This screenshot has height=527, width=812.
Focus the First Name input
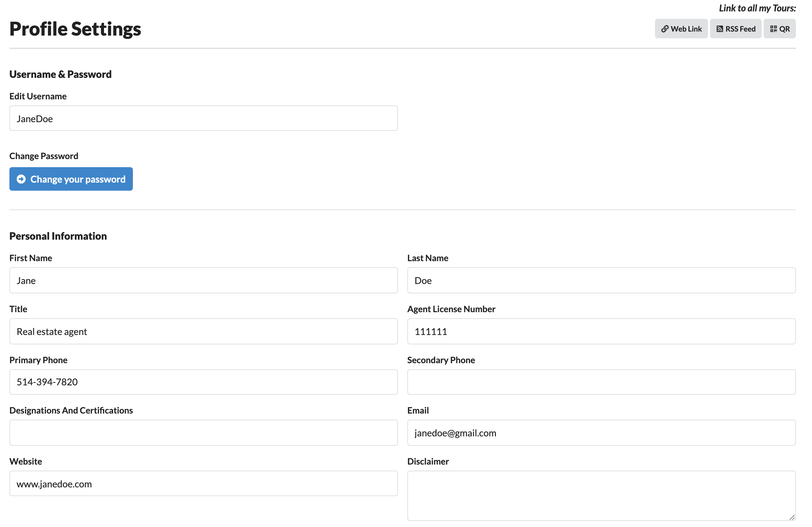point(203,280)
